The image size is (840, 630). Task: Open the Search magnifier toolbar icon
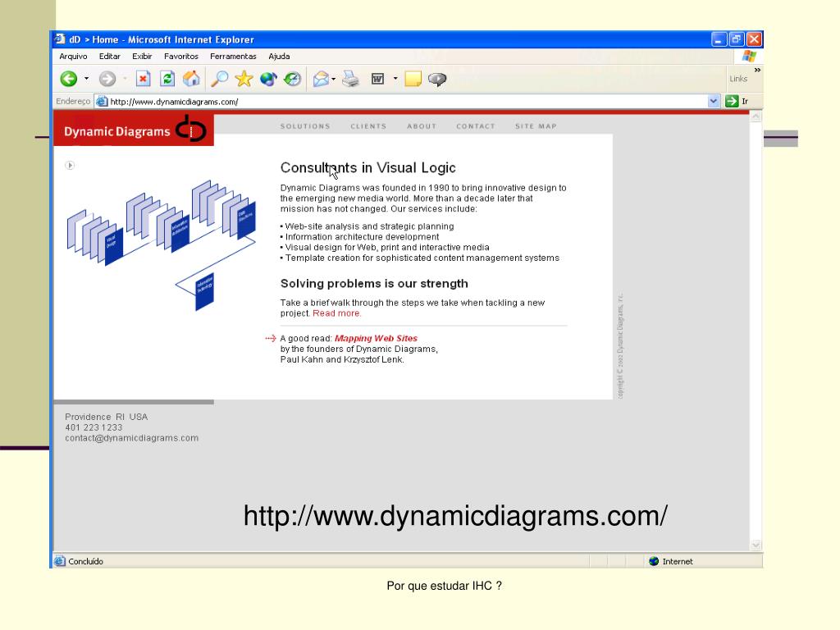pos(219,79)
